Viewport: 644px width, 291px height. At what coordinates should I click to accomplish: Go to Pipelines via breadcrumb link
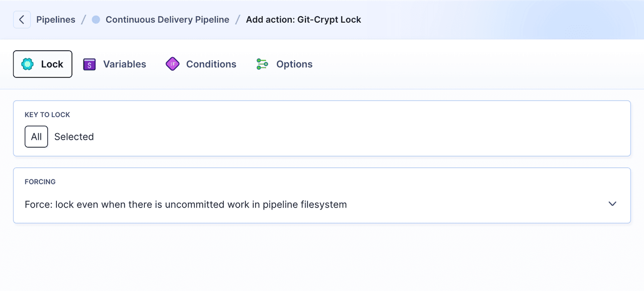55,19
